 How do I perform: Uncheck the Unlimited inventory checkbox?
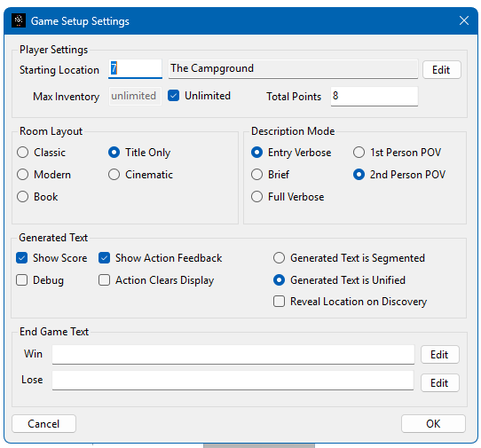[173, 96]
